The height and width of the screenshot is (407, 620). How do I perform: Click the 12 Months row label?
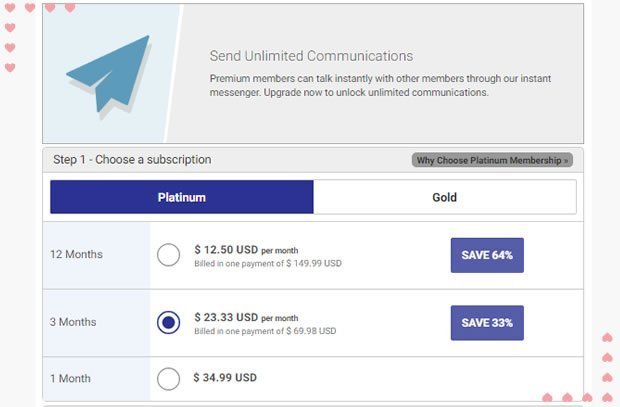tap(76, 254)
